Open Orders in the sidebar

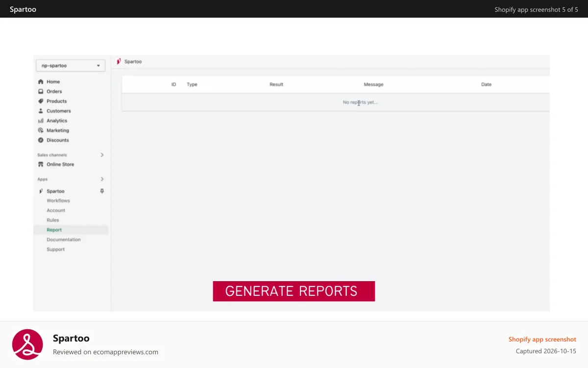54,91
